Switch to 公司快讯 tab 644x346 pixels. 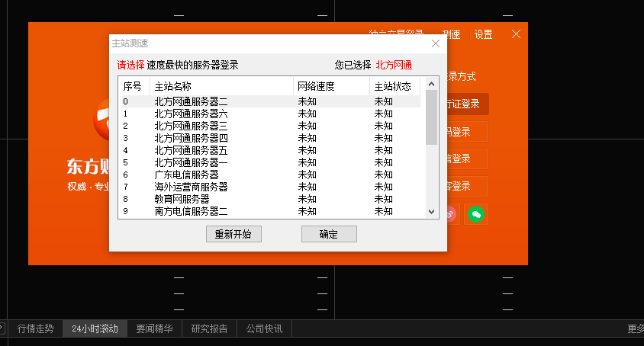[264, 328]
